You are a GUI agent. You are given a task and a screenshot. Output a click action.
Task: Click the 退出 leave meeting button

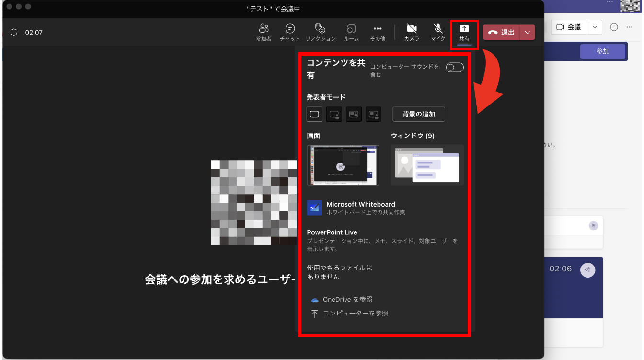pyautogui.click(x=502, y=32)
